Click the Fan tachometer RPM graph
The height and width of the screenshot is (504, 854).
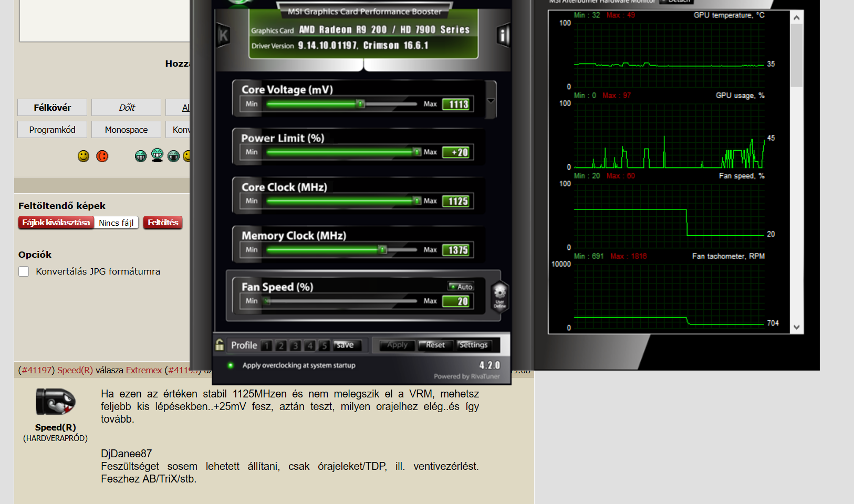pyautogui.click(x=669, y=296)
